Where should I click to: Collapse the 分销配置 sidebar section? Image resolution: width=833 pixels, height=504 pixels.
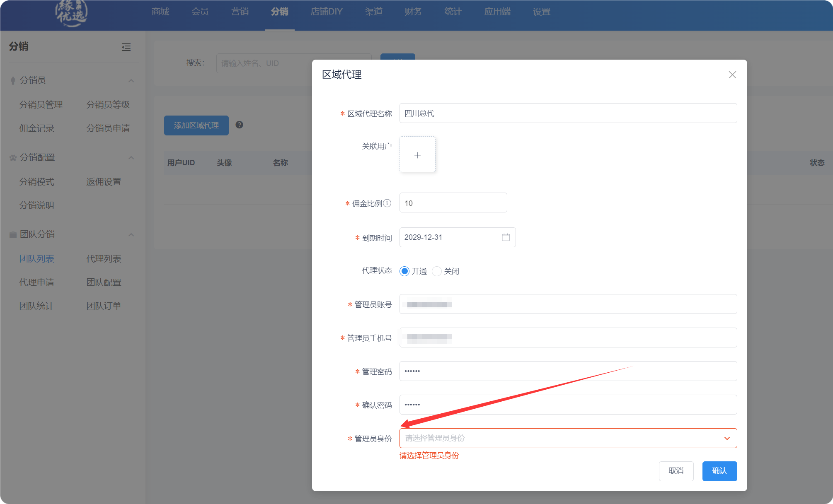pyautogui.click(x=131, y=158)
